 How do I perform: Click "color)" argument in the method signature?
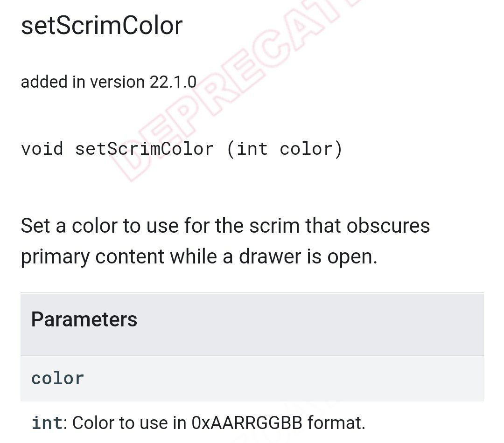pyautogui.click(x=311, y=149)
